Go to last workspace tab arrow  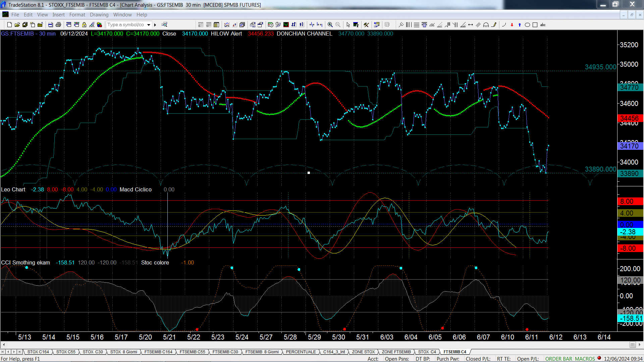point(19,352)
